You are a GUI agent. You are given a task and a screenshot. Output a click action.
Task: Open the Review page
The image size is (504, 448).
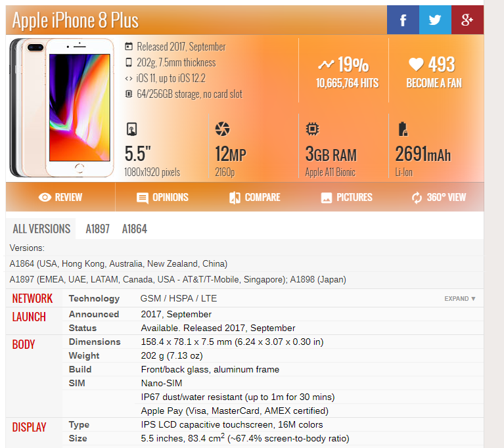pyautogui.click(x=60, y=197)
